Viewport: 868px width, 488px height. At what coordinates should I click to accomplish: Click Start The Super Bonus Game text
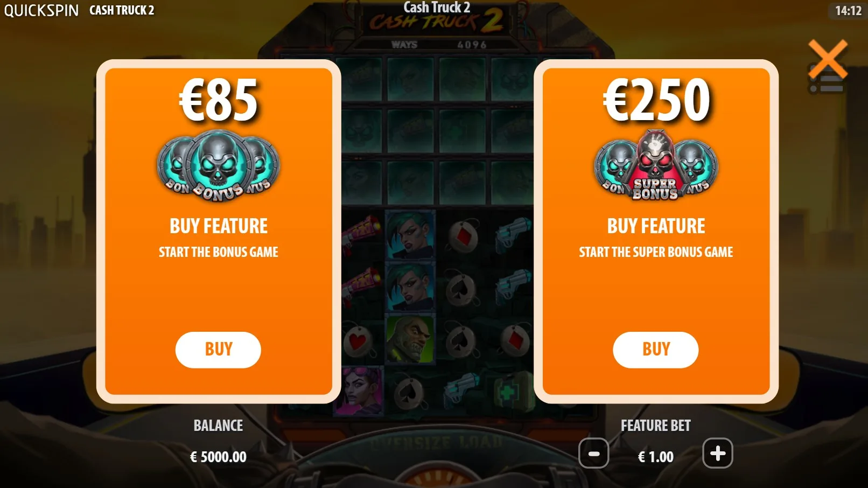656,252
